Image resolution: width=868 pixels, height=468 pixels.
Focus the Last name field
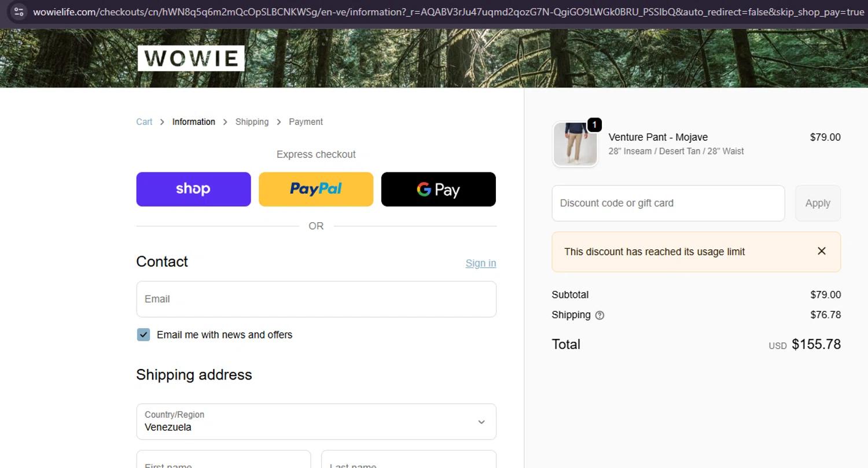[409, 459]
